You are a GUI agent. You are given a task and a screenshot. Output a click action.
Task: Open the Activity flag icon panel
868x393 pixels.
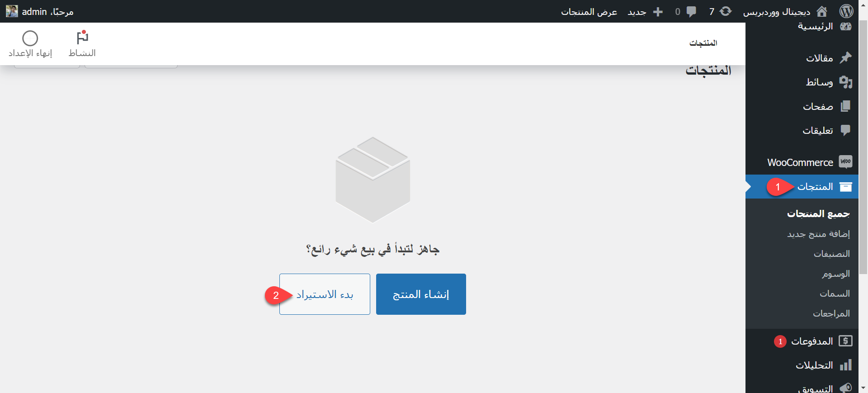coord(82,38)
